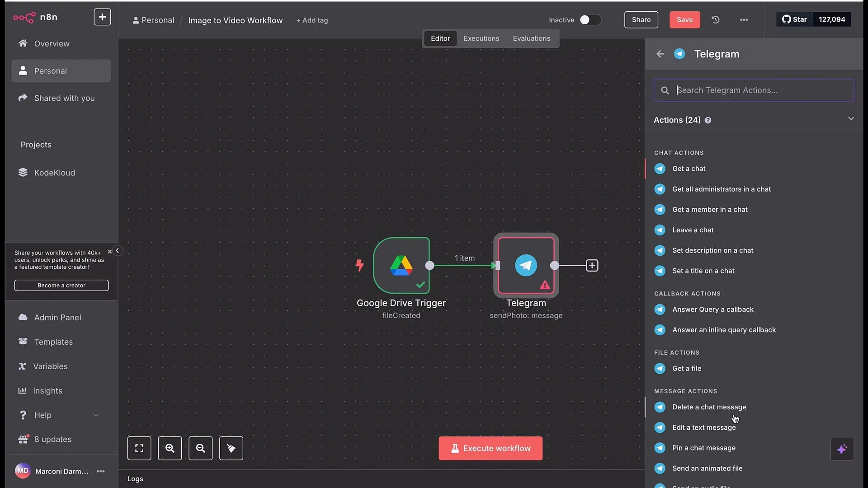Open Shared with you
The height and width of the screenshot is (488, 868).
click(x=61, y=98)
